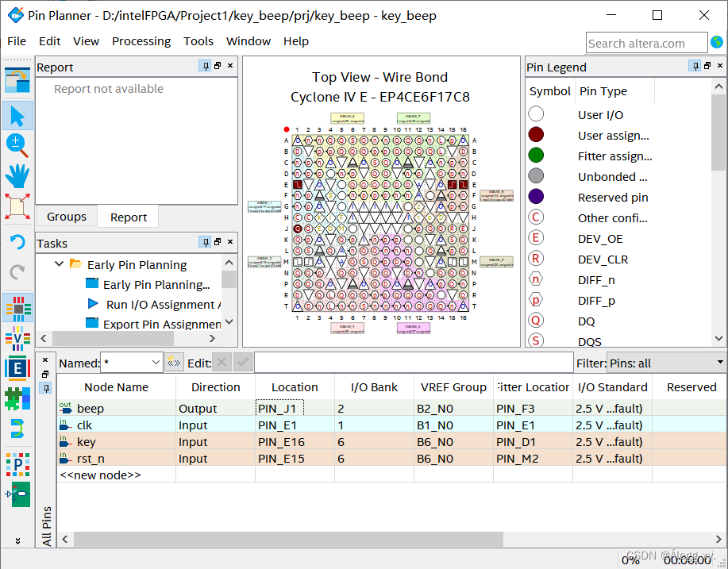This screenshot has height=569, width=728.
Task: Float the Pin Legend panel
Action: (707, 66)
